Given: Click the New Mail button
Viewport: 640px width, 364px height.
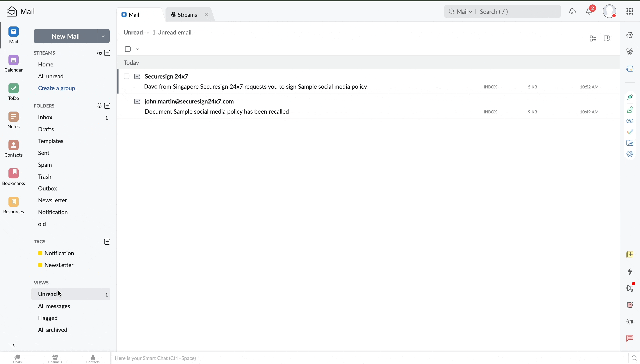Looking at the screenshot, I should [x=65, y=36].
